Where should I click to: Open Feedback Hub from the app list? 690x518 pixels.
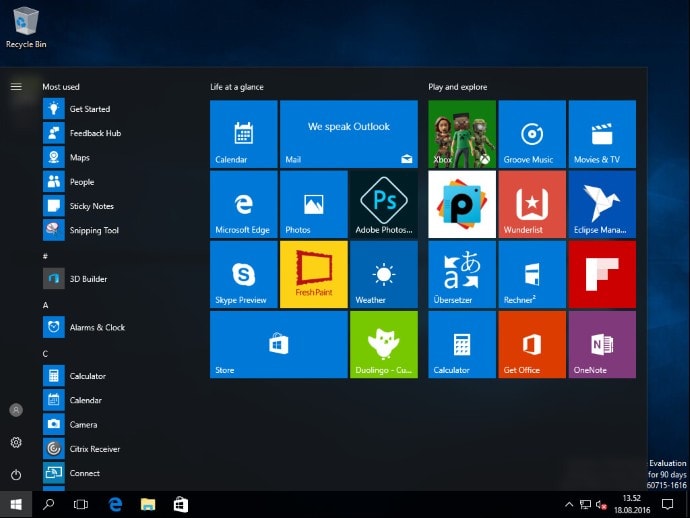[117, 133]
